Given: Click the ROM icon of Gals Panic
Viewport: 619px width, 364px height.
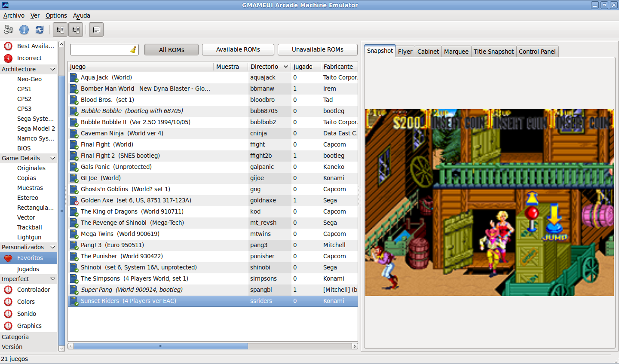Looking at the screenshot, I should point(74,167).
